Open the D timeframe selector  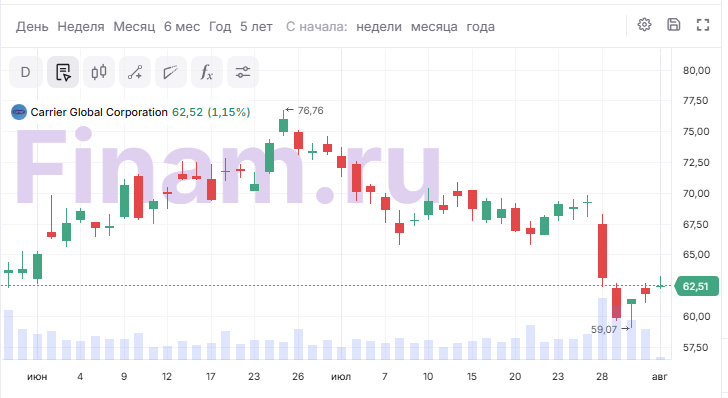click(26, 72)
